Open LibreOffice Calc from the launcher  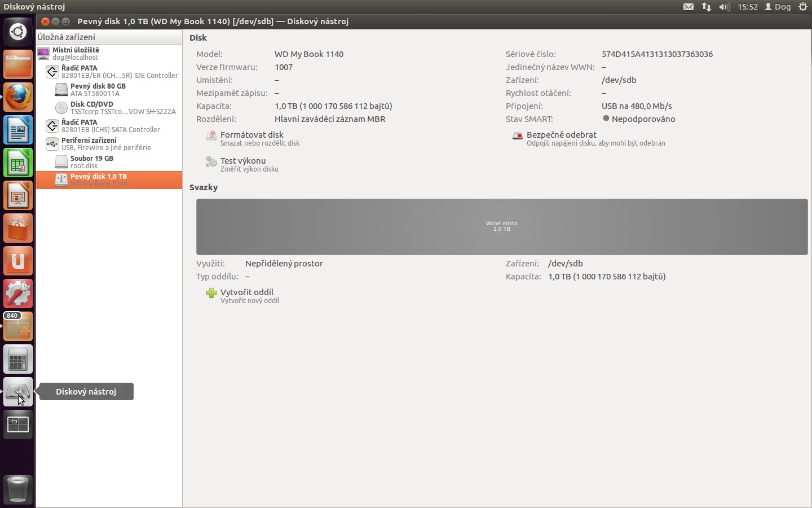click(x=18, y=163)
